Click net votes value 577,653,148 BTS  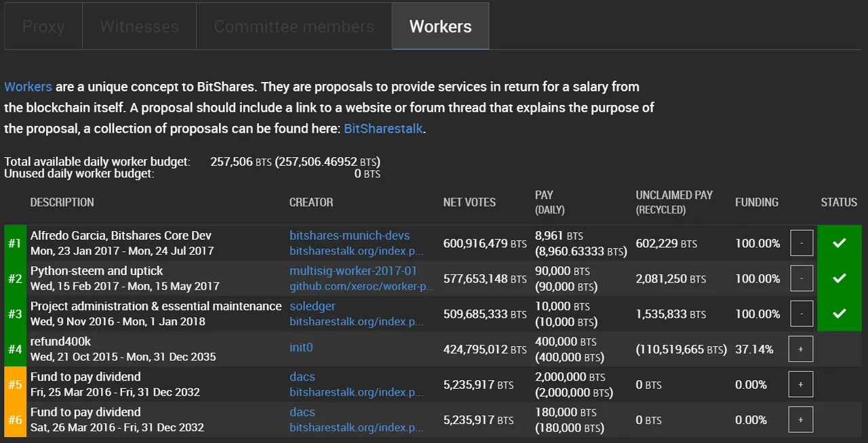(x=485, y=278)
